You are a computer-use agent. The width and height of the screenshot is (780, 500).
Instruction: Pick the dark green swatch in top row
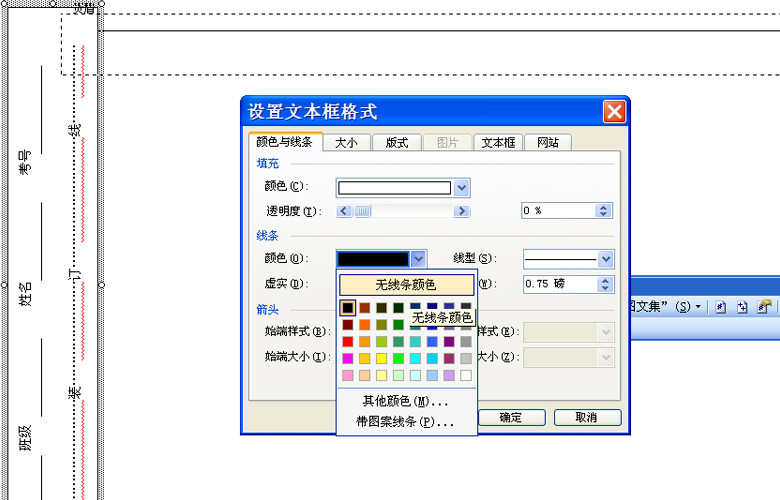click(x=398, y=308)
